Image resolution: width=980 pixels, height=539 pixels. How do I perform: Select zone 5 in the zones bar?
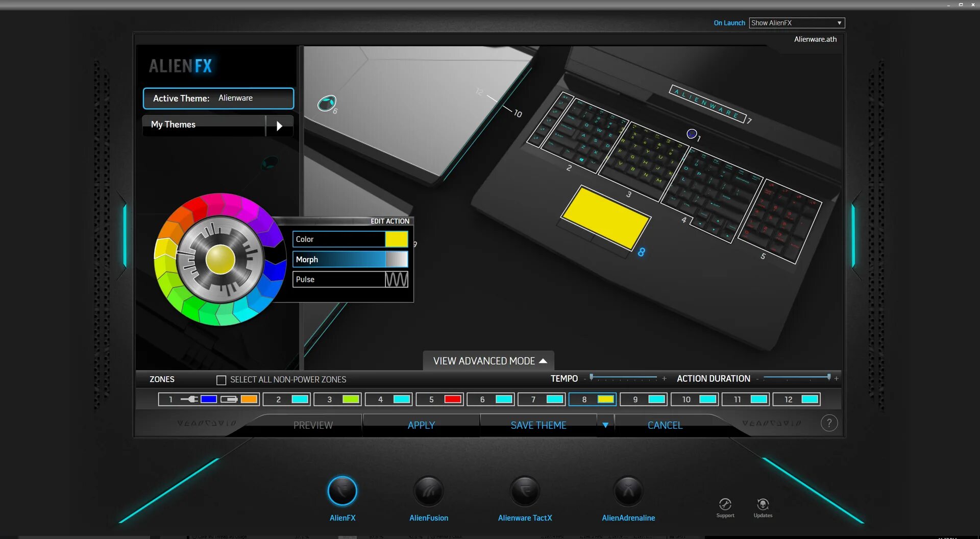pyautogui.click(x=439, y=399)
